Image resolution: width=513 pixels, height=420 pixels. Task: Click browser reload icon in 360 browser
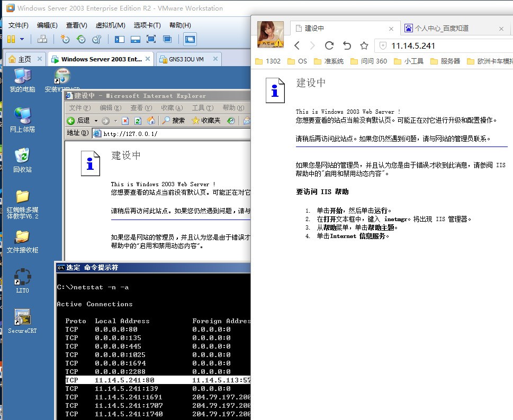[329, 45]
